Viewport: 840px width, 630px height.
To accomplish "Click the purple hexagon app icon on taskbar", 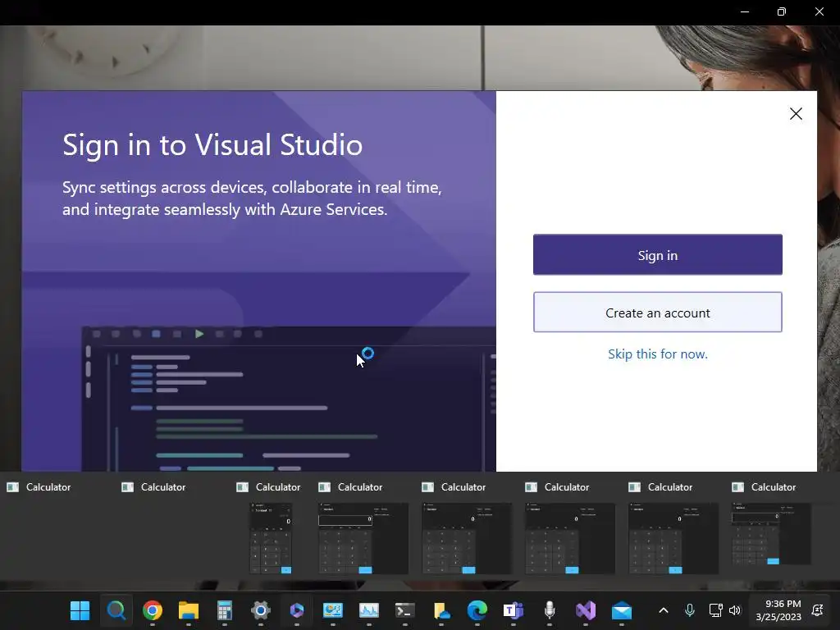I will [x=297, y=610].
